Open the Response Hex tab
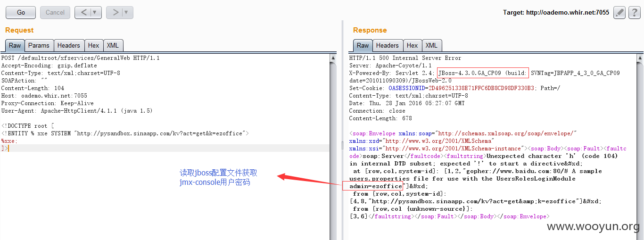644x240 pixels. tap(413, 46)
